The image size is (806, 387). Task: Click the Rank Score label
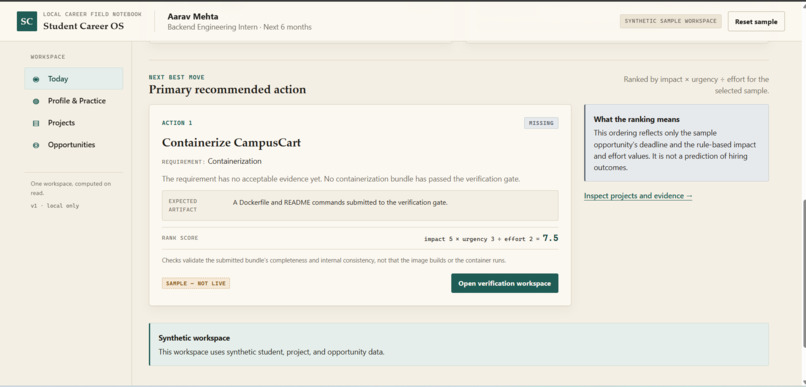180,238
